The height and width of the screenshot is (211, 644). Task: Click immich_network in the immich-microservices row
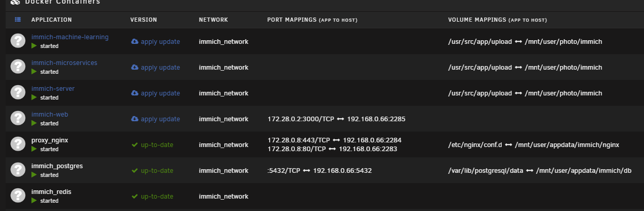click(223, 67)
